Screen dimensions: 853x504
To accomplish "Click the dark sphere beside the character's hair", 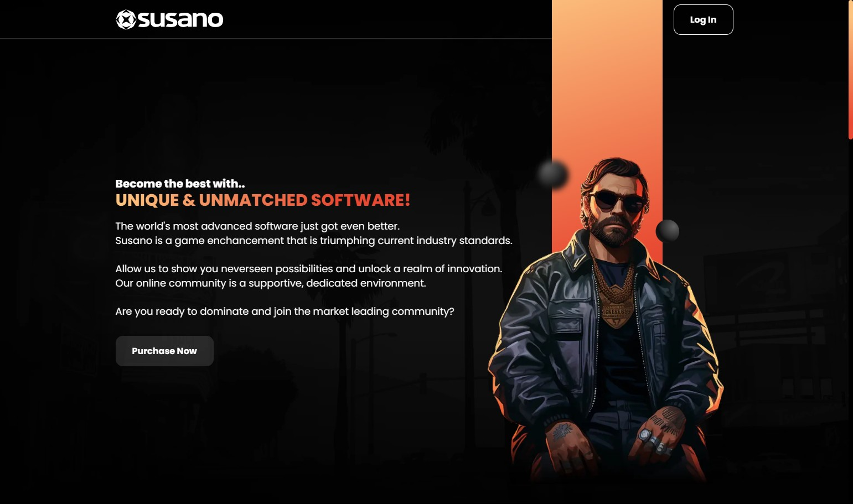I will [x=553, y=174].
